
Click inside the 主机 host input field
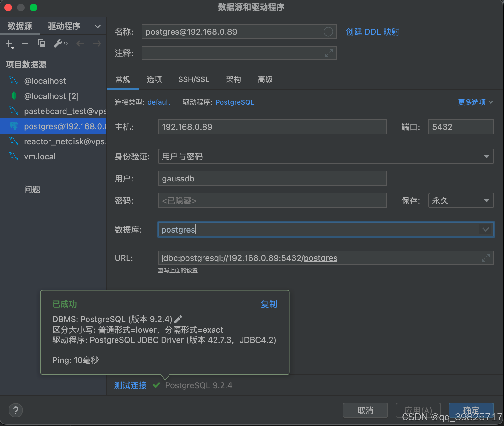pyautogui.click(x=272, y=127)
